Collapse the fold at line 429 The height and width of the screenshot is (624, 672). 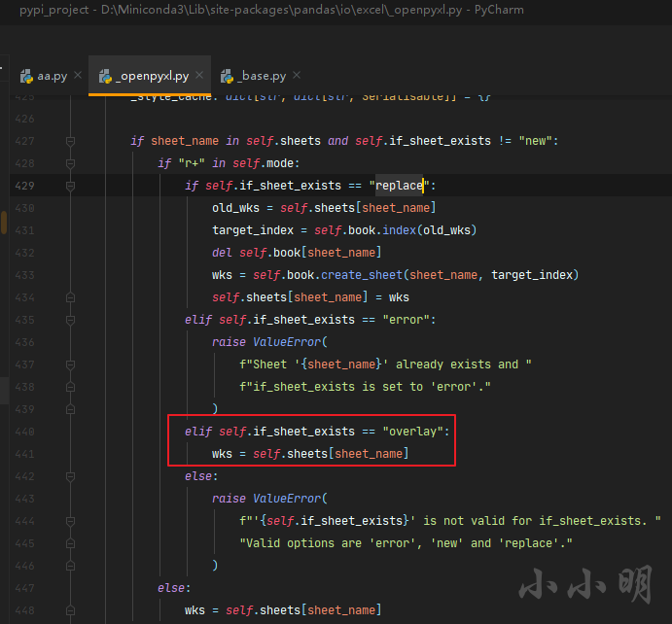coord(71,186)
